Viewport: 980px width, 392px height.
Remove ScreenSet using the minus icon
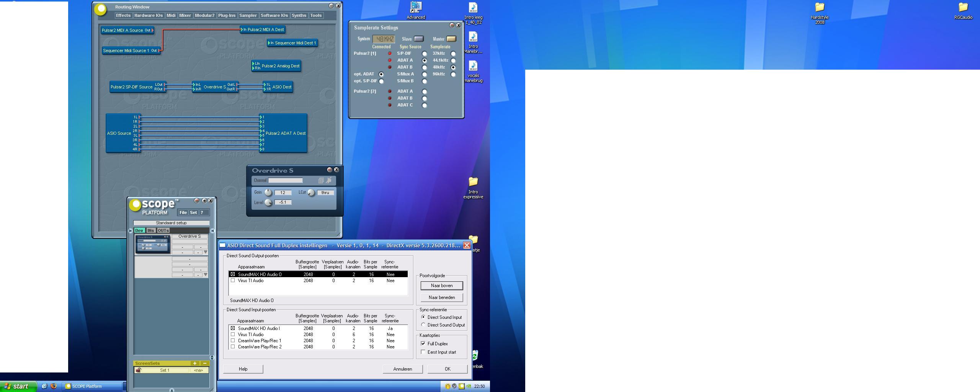pyautogui.click(x=205, y=363)
